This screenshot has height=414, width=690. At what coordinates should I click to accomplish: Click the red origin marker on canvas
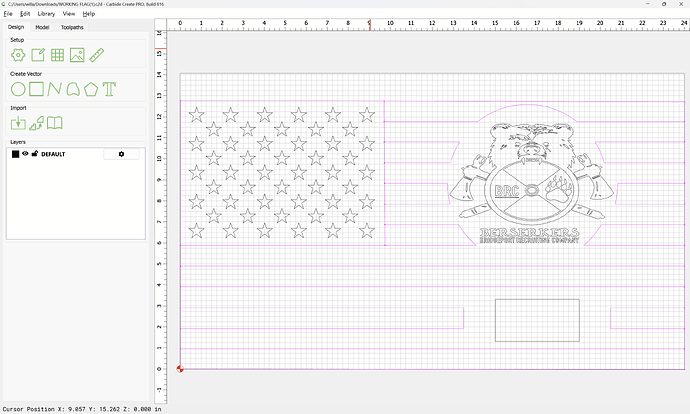tap(180, 369)
